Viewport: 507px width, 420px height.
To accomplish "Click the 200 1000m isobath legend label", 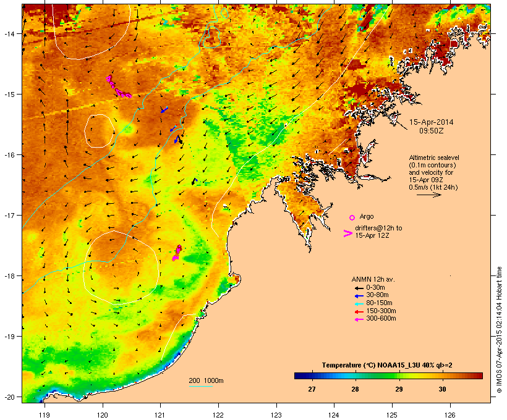I will (206, 380).
